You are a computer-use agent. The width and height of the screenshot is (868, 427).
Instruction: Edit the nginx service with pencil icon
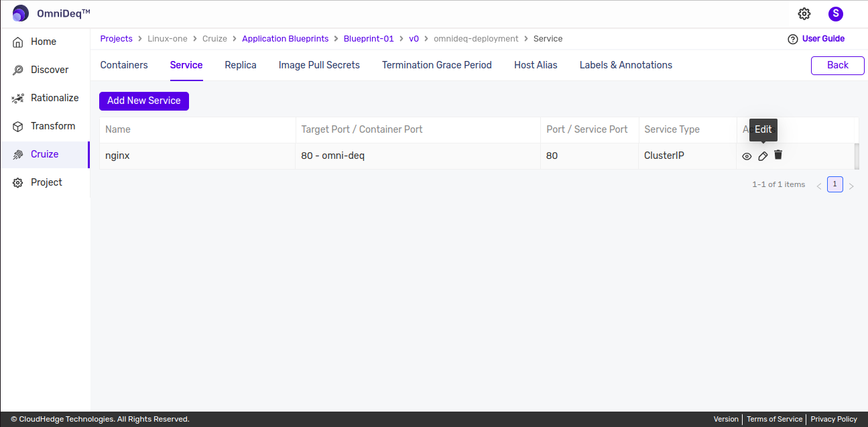tap(763, 156)
